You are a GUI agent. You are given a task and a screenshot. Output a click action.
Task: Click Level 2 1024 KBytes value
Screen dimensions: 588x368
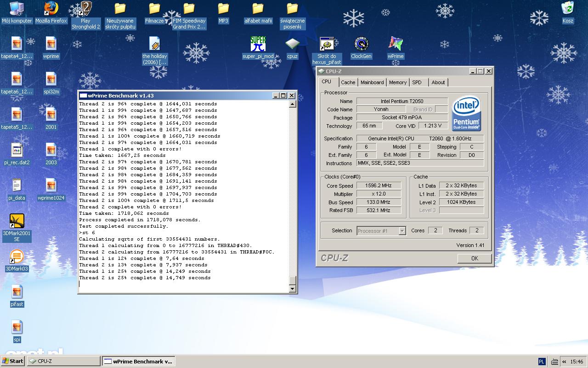point(461,202)
